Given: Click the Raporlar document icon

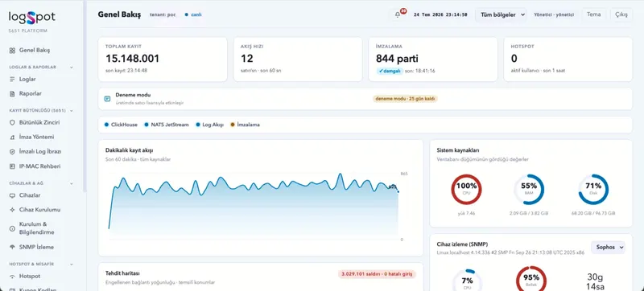Looking at the screenshot, I should [12, 93].
